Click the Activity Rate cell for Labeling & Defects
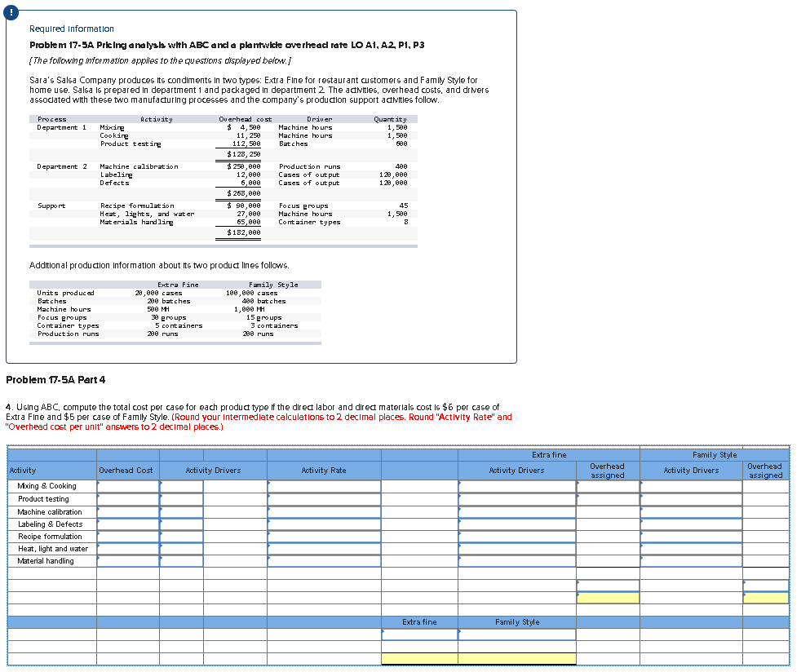The image size is (810, 672). click(x=323, y=524)
